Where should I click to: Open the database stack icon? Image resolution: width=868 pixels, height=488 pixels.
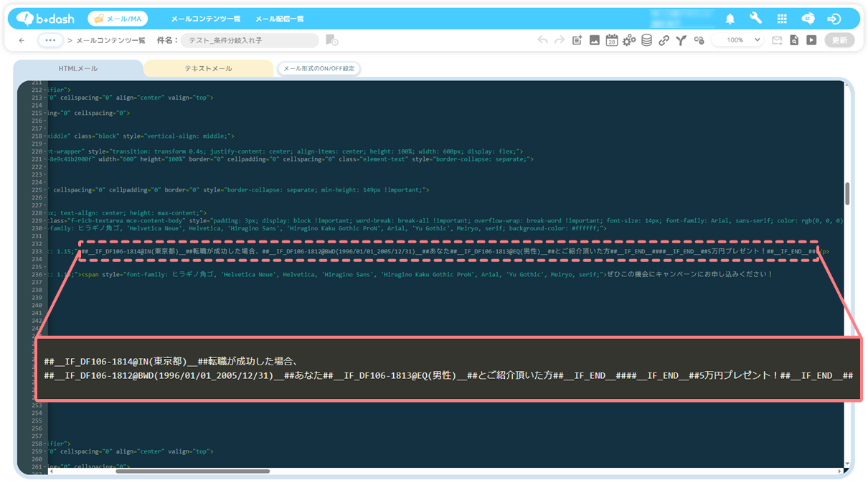point(646,41)
